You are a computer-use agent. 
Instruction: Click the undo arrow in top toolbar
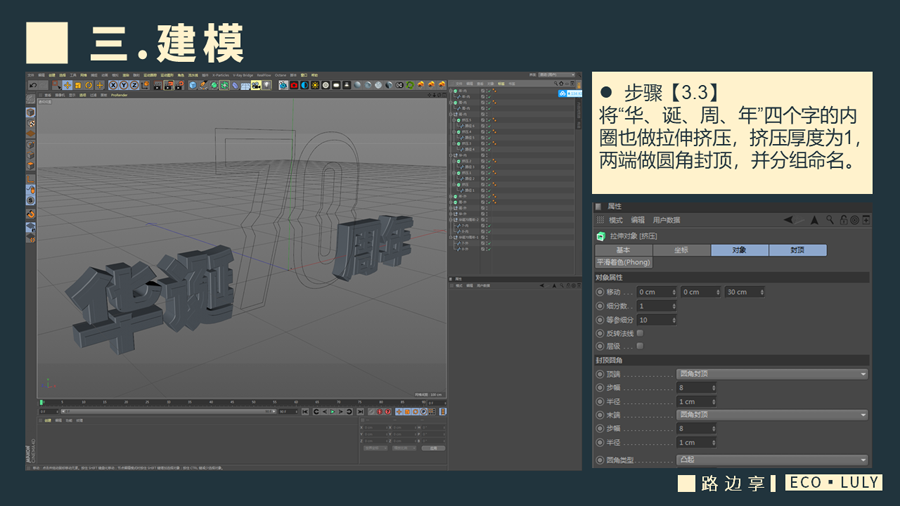coord(33,85)
